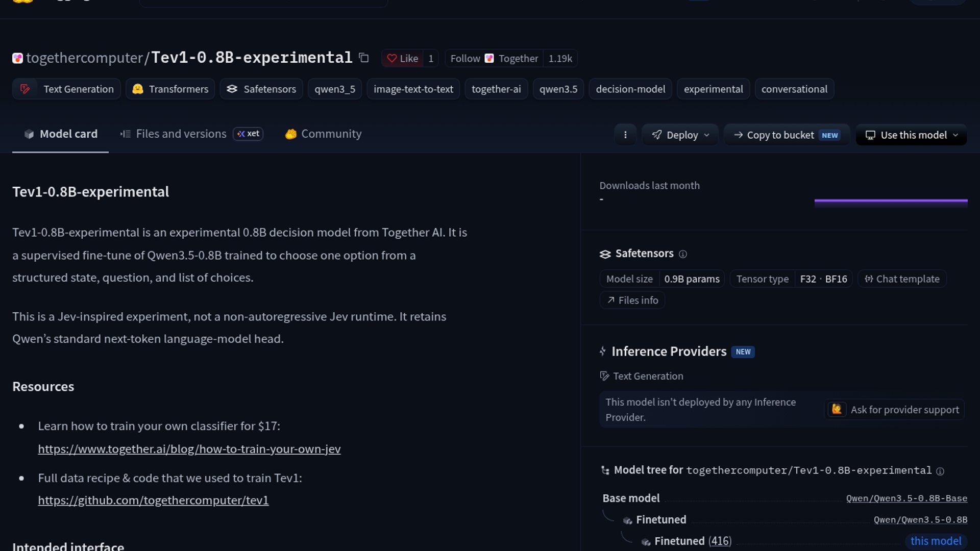The width and height of the screenshot is (980, 551).
Task: Expand the Deploy dropdown
Action: click(680, 135)
